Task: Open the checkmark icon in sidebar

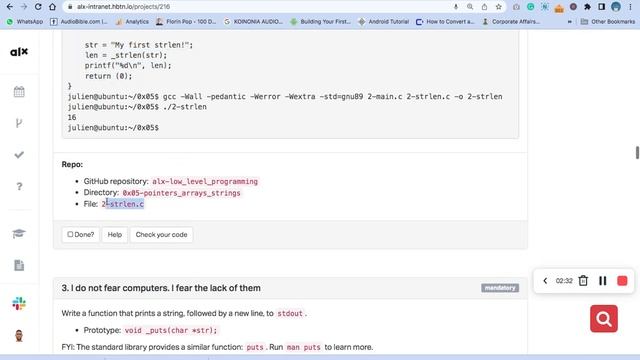Action: coord(19,155)
